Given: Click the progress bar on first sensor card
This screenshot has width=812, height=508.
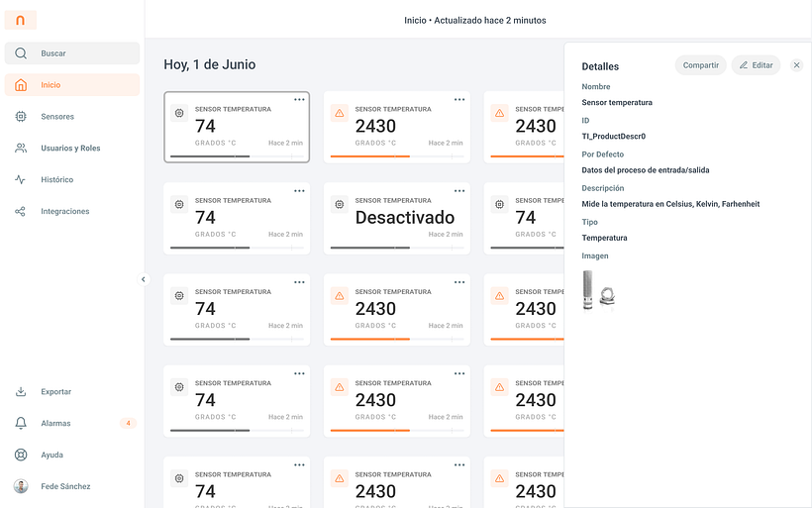Looking at the screenshot, I should point(237,156).
